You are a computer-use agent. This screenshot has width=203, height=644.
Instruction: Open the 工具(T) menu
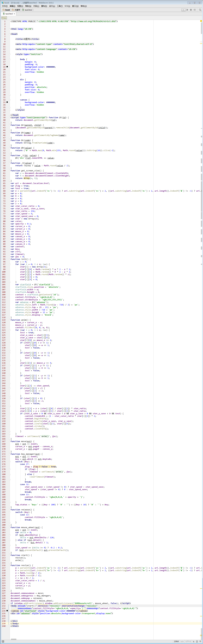60,6
